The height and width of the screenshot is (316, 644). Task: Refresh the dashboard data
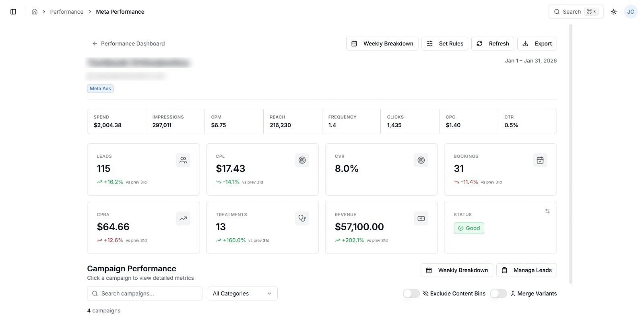pyautogui.click(x=493, y=43)
